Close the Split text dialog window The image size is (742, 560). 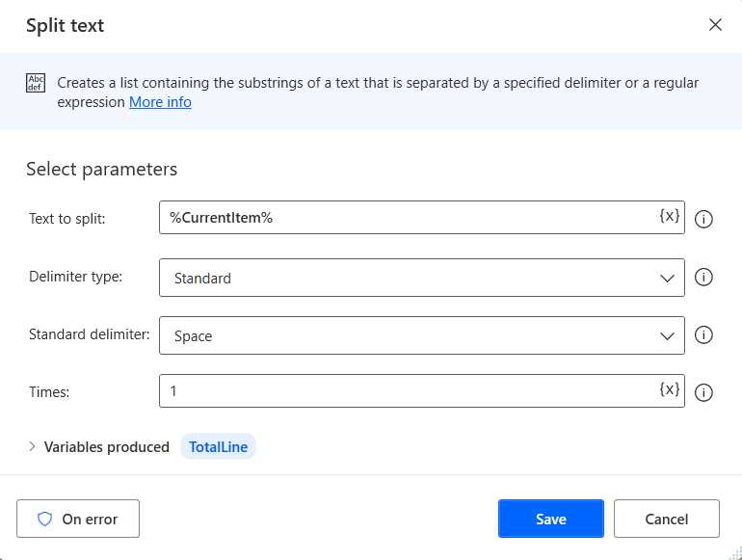click(x=715, y=25)
